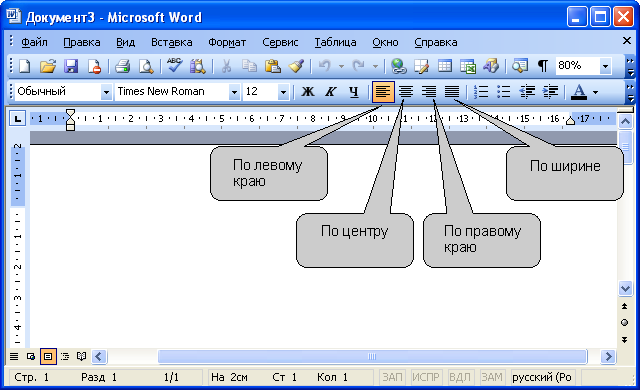Copy selection using copy icon
640x390 pixels.
[249, 66]
